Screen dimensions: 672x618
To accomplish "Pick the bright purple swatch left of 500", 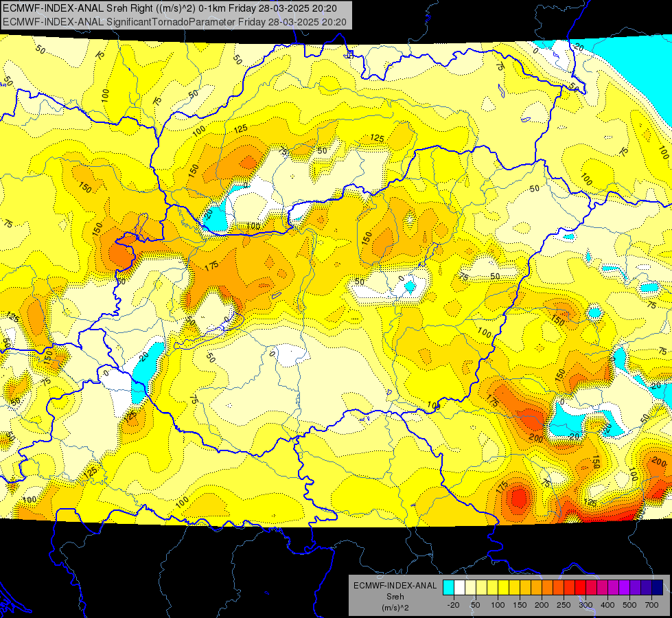I will [625, 587].
